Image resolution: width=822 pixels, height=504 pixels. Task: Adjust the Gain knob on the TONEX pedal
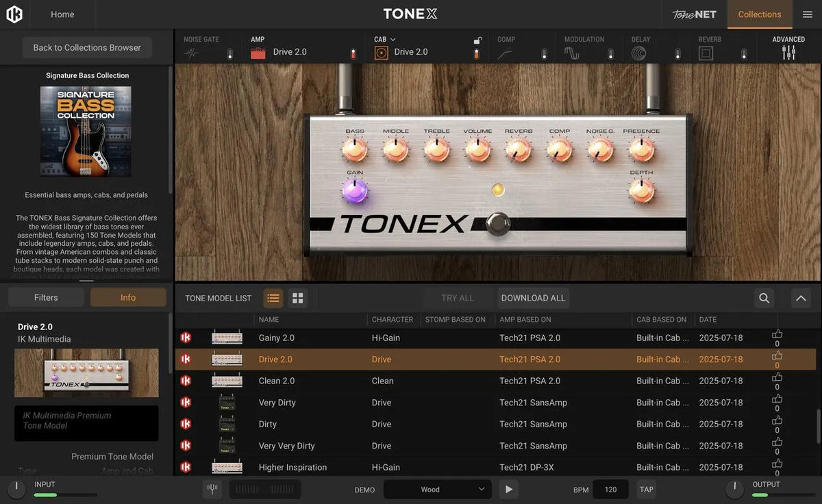(x=355, y=190)
